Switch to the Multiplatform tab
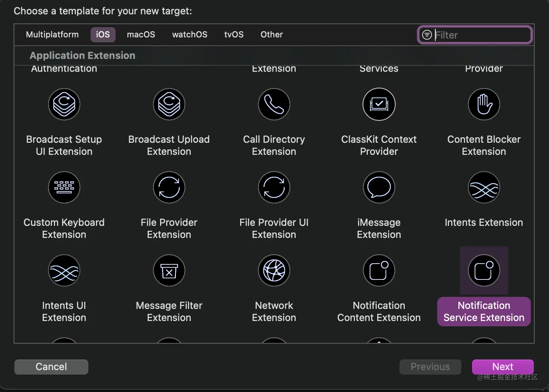Viewport: 549px width, 392px height. click(x=52, y=34)
